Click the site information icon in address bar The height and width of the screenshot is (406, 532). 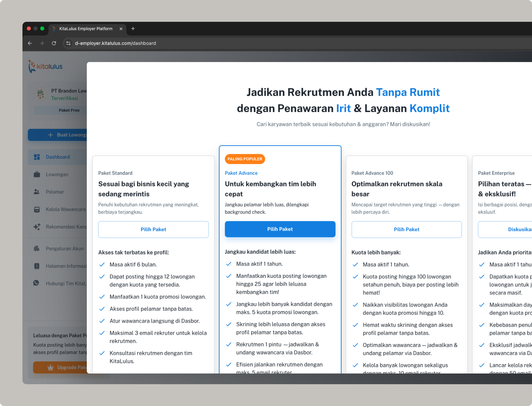point(69,43)
